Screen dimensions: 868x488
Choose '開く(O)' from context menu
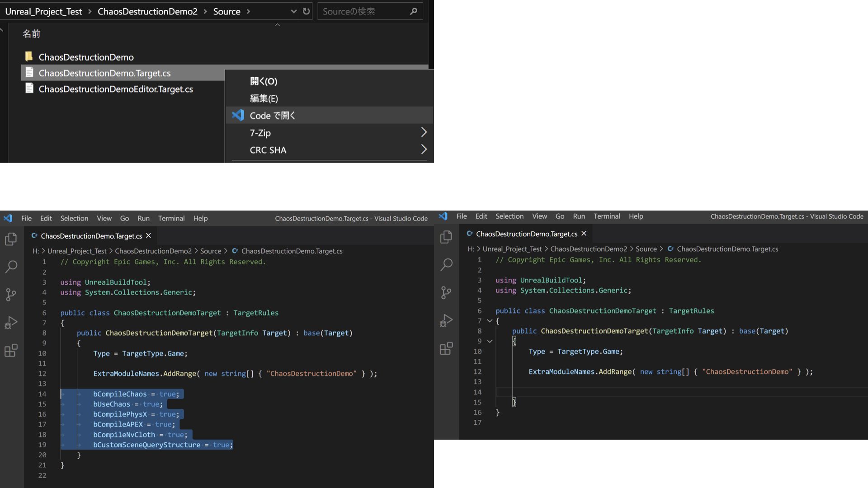click(329, 81)
